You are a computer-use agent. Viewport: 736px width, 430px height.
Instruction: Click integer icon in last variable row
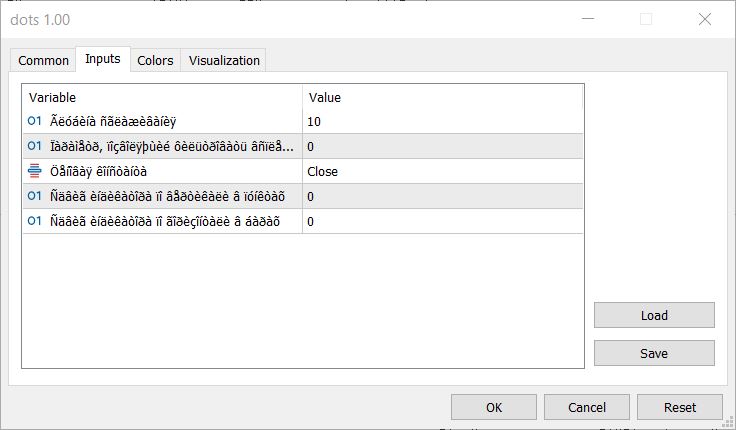point(34,221)
